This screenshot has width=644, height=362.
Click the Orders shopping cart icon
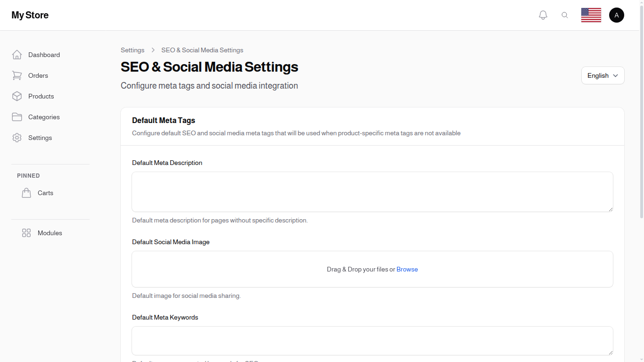pos(17,75)
